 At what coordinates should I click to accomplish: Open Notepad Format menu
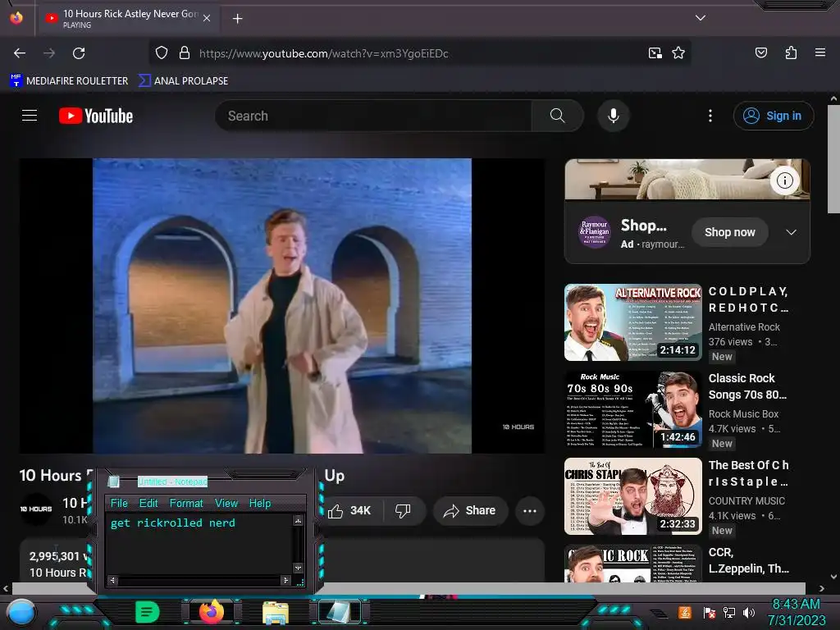click(x=186, y=503)
